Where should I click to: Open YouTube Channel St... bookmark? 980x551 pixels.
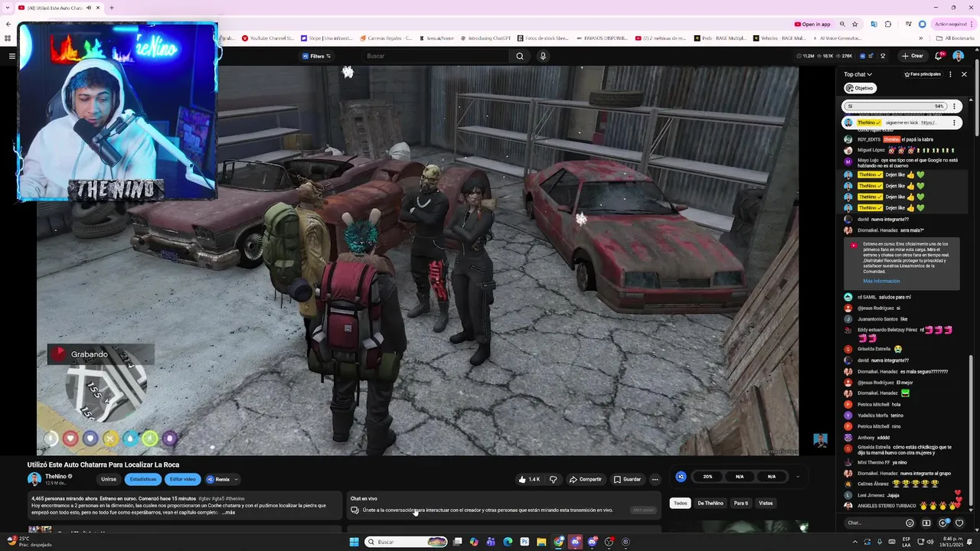pyautogui.click(x=267, y=37)
